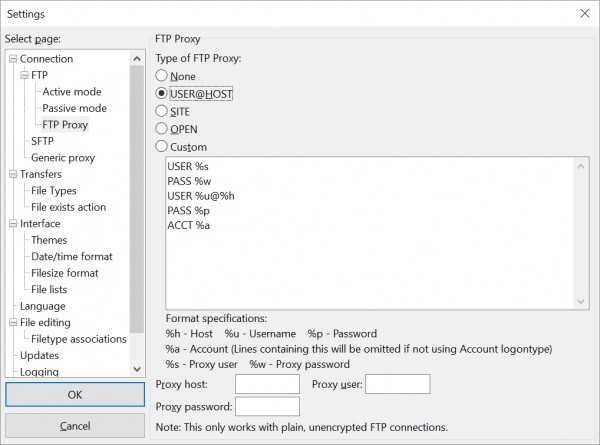600x445 pixels.
Task: Collapse the File editing tree node
Action: click(x=13, y=323)
